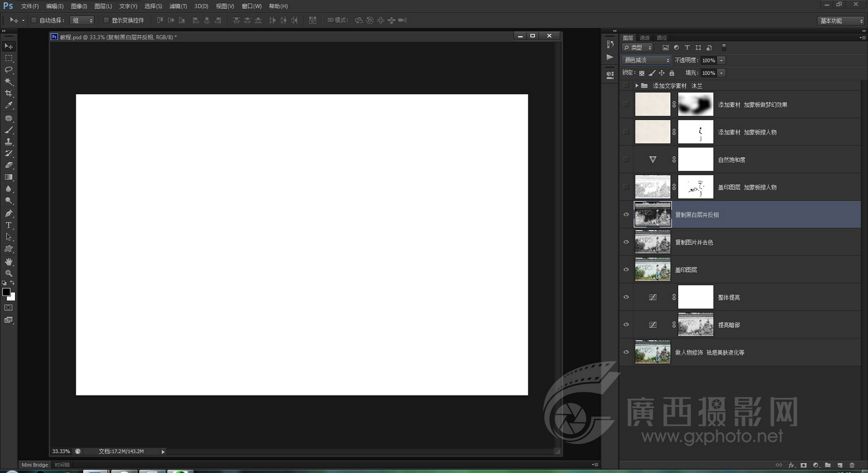Select the Zoom tool
Screen dimensions: 868x473
click(9, 273)
